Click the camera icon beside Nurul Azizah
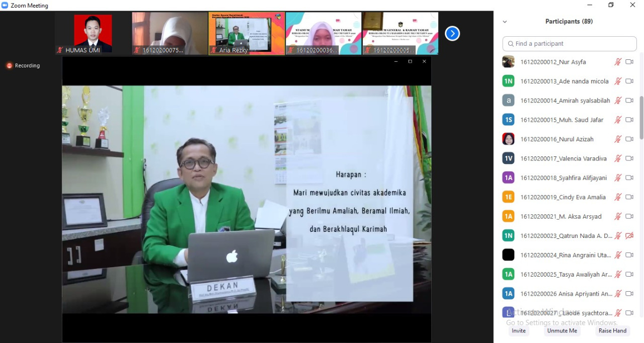 tap(629, 139)
